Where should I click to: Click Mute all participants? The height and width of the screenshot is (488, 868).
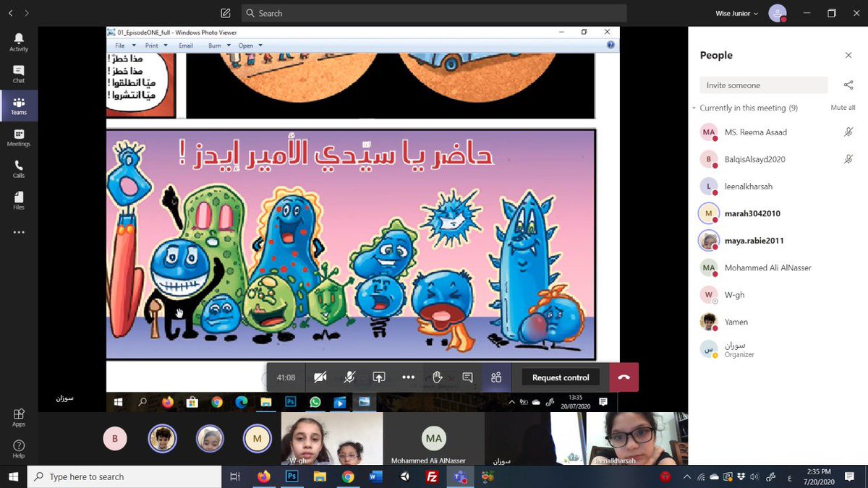coord(843,108)
